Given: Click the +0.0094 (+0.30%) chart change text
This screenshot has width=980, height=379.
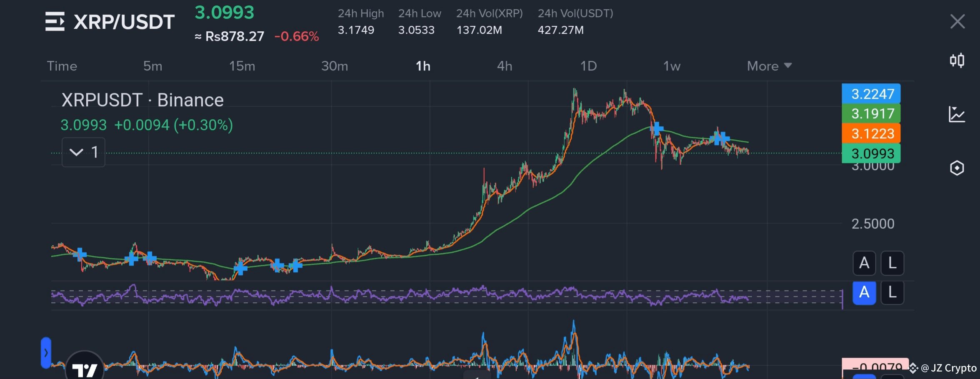Looking at the screenshot, I should (x=173, y=125).
